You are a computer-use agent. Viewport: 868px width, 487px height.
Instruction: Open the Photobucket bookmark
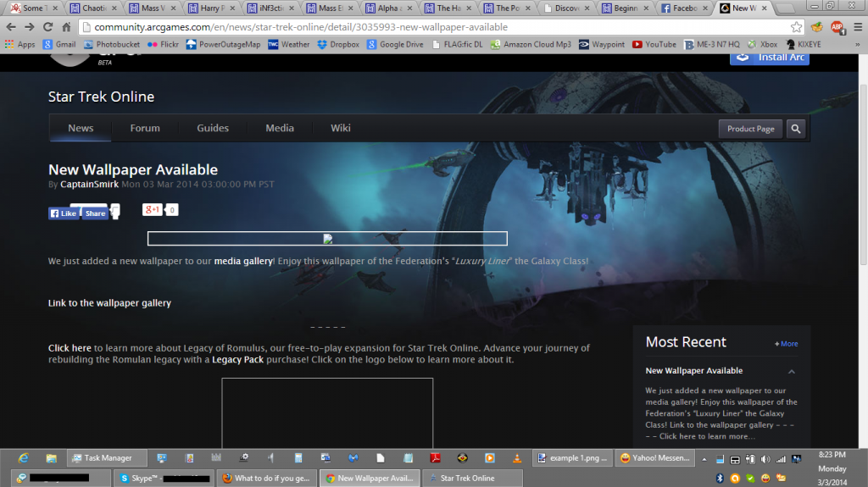click(112, 44)
